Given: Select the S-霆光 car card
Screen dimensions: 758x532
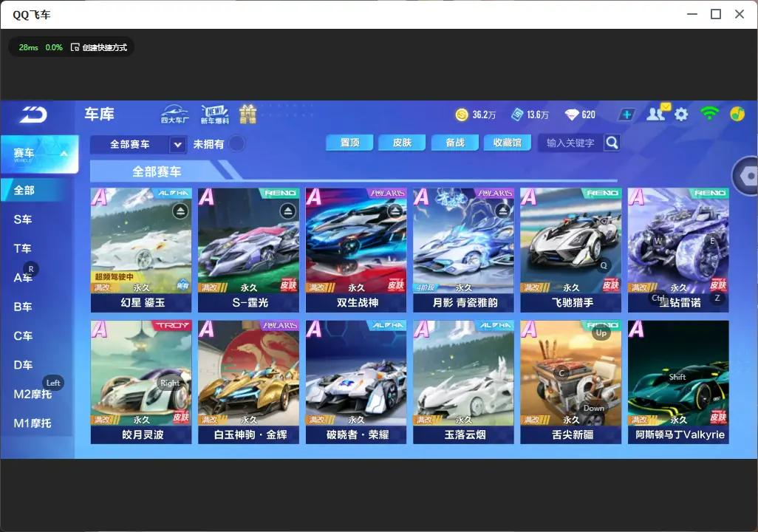Looking at the screenshot, I should click(x=248, y=250).
